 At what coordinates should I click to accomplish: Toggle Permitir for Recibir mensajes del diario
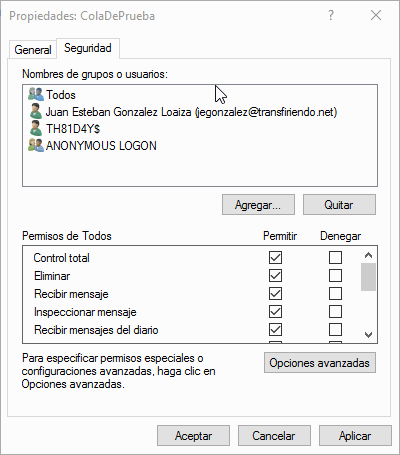click(x=275, y=330)
